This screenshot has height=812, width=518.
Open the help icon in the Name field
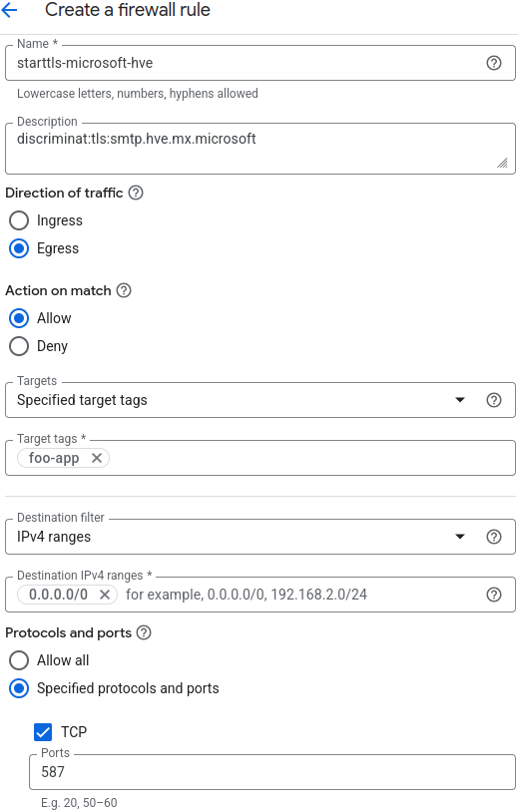494,63
